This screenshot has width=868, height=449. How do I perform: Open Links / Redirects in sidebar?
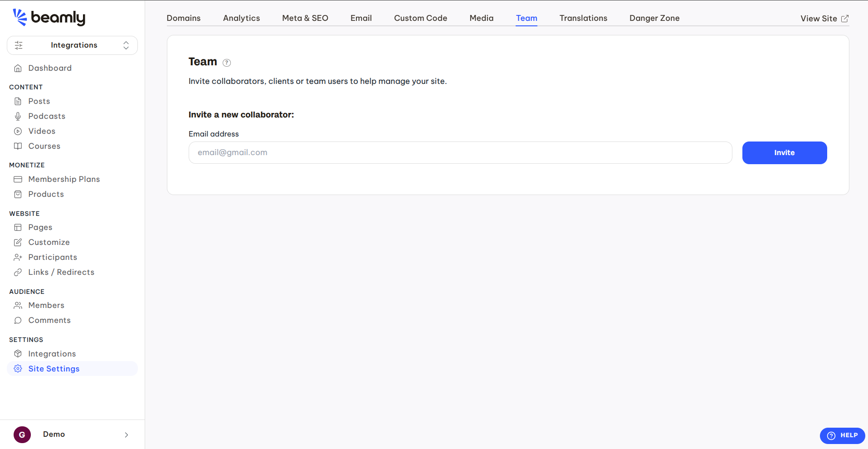[x=61, y=272]
